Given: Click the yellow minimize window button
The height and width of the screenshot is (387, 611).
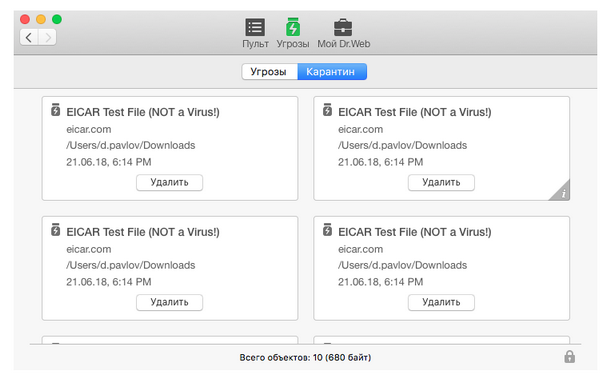Looking at the screenshot, I should [x=41, y=19].
